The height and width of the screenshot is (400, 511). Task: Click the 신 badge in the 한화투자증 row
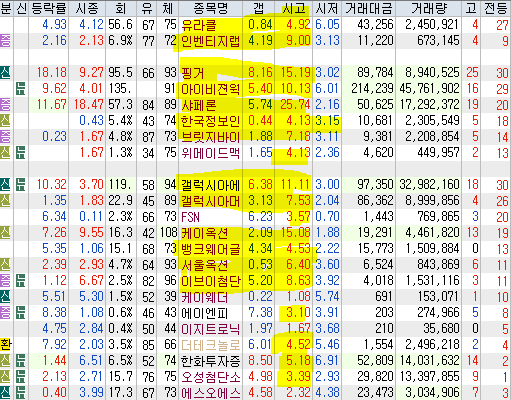[5, 361]
